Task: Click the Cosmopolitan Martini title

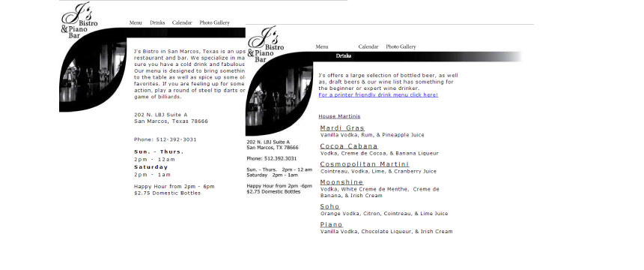Action: pos(364,164)
